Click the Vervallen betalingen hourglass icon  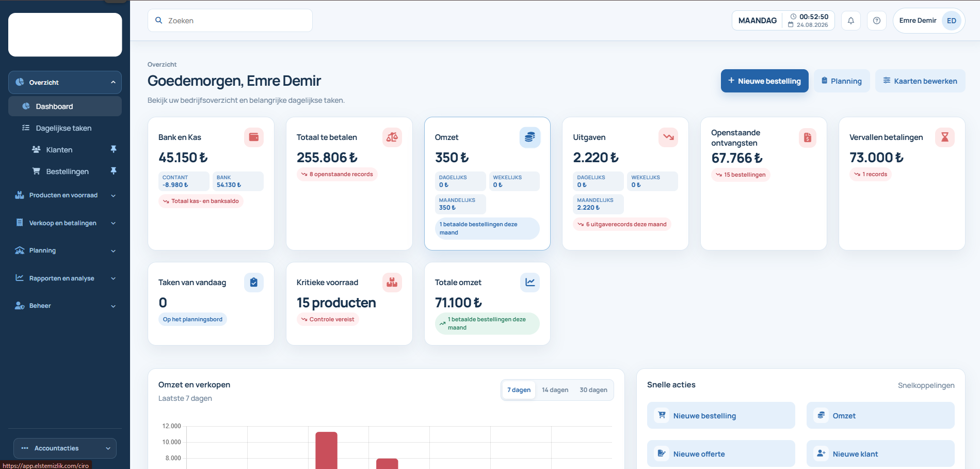pos(945,137)
